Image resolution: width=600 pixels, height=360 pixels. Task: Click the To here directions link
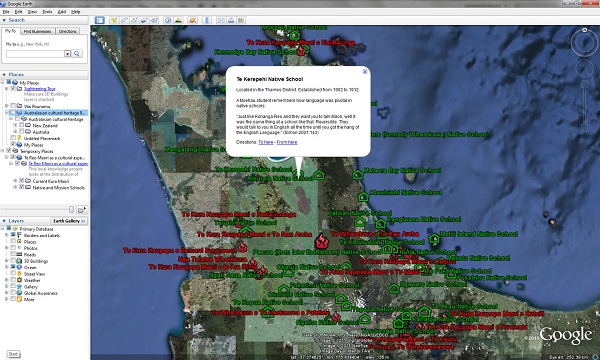(x=266, y=142)
